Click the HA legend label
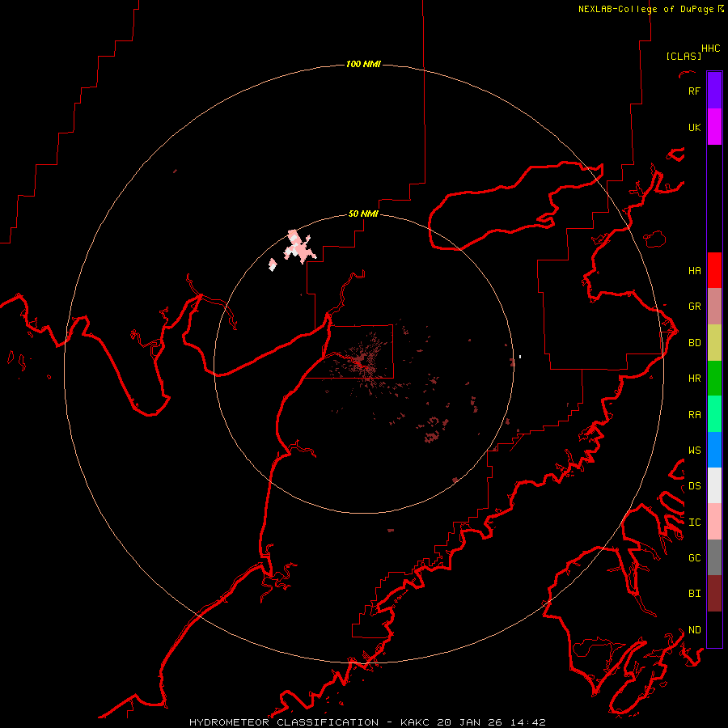The height and width of the screenshot is (728, 728). (x=694, y=270)
